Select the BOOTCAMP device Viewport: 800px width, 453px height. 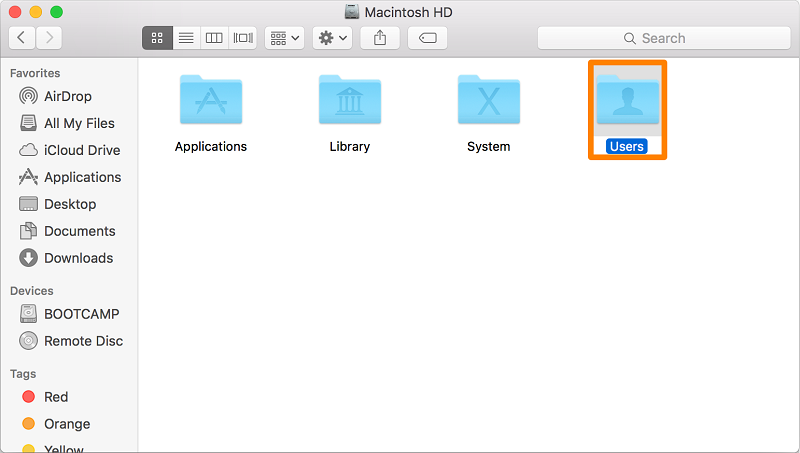81,314
